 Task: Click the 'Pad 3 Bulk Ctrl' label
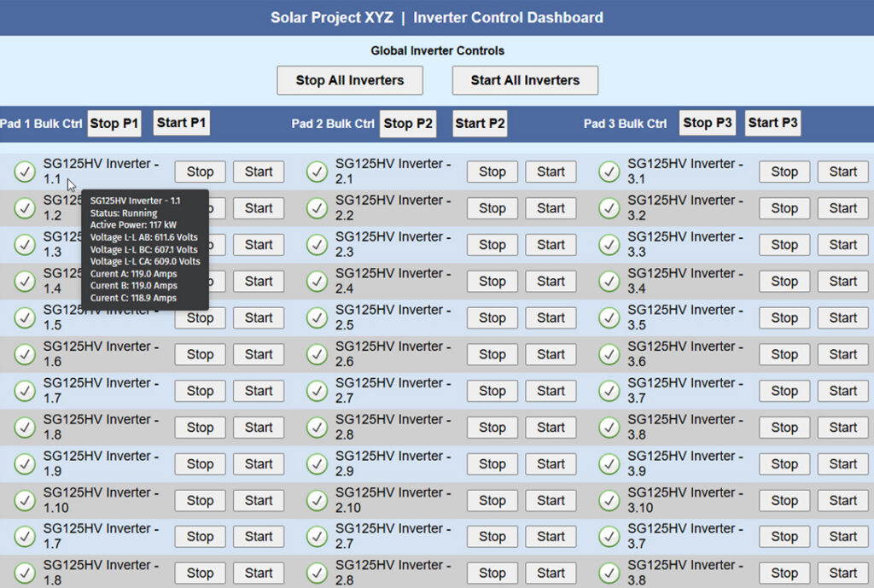(625, 124)
